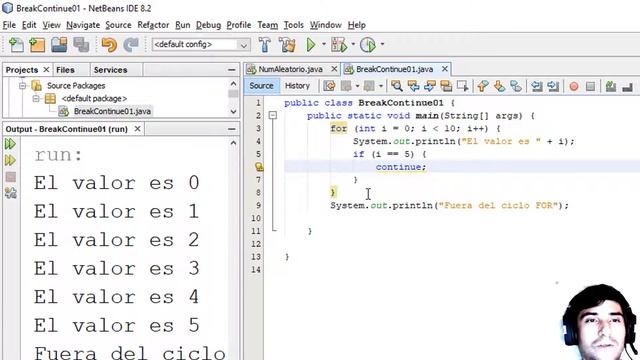Click the Open Project toolbar icon

tap(59, 44)
